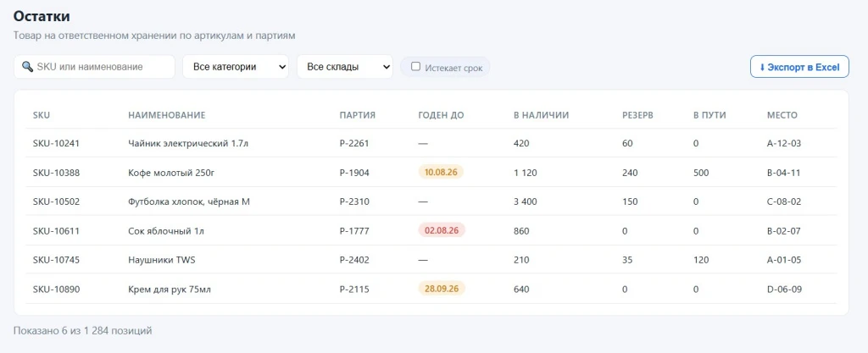This screenshot has height=353, width=868.
Task: Click batch P-2402
Action: click(354, 260)
